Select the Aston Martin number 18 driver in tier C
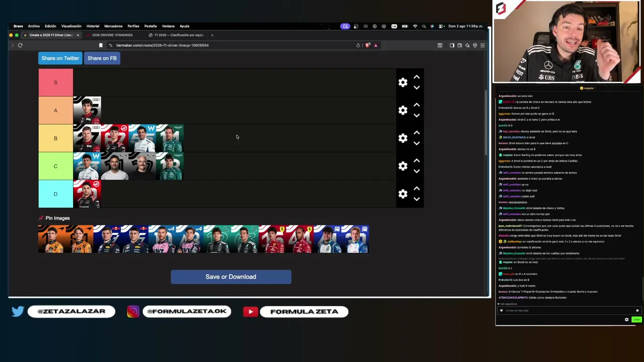Image resolution: width=644 pixels, height=362 pixels. pyautogui.click(x=170, y=166)
